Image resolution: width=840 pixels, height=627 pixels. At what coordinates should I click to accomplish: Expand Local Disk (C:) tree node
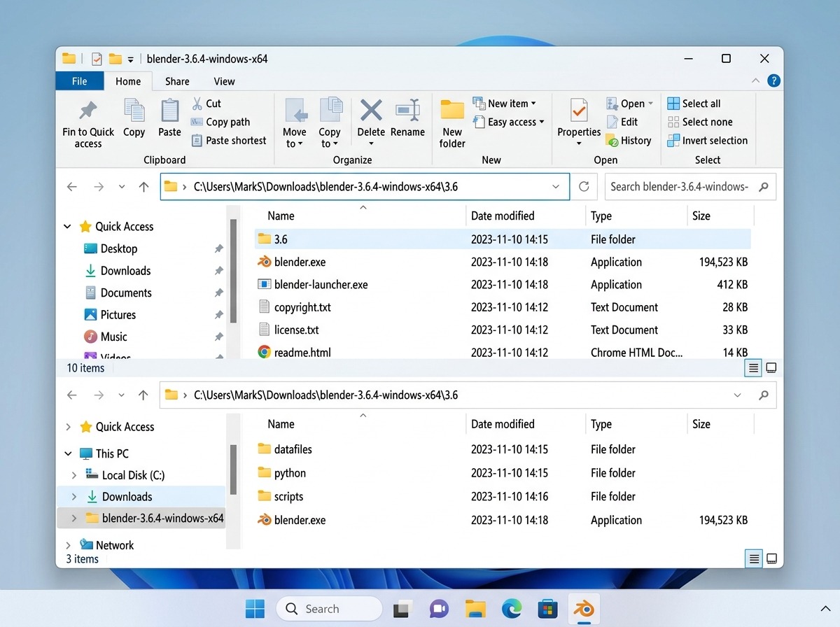(x=74, y=475)
